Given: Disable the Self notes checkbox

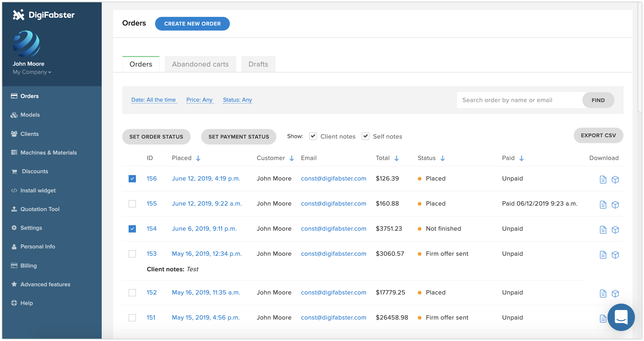Looking at the screenshot, I should [x=366, y=136].
